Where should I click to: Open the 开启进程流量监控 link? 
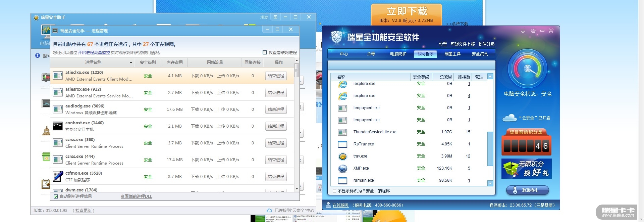tap(94, 53)
